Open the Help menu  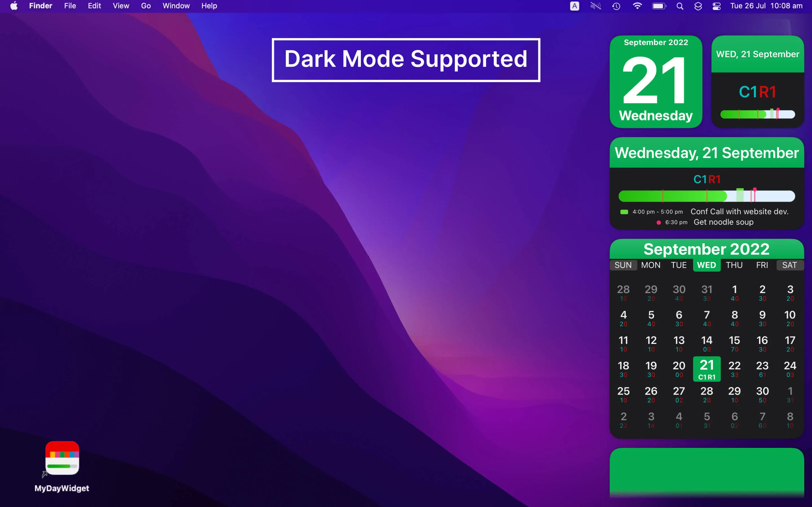point(209,6)
